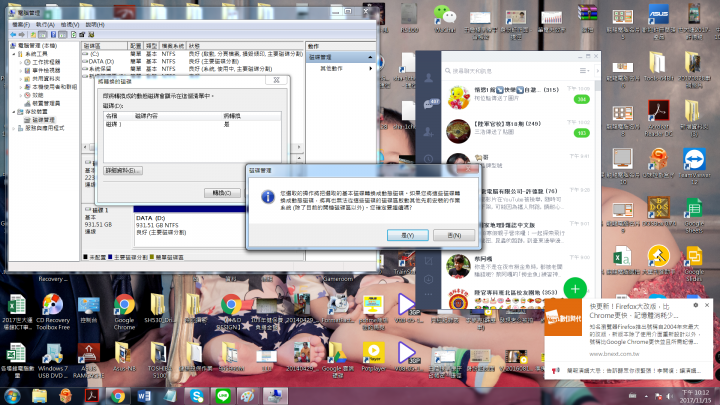Open Windows 7 USB DVD tool desktop icon
Image resolution: width=720 pixels, height=405 pixels.
[x=53, y=360]
